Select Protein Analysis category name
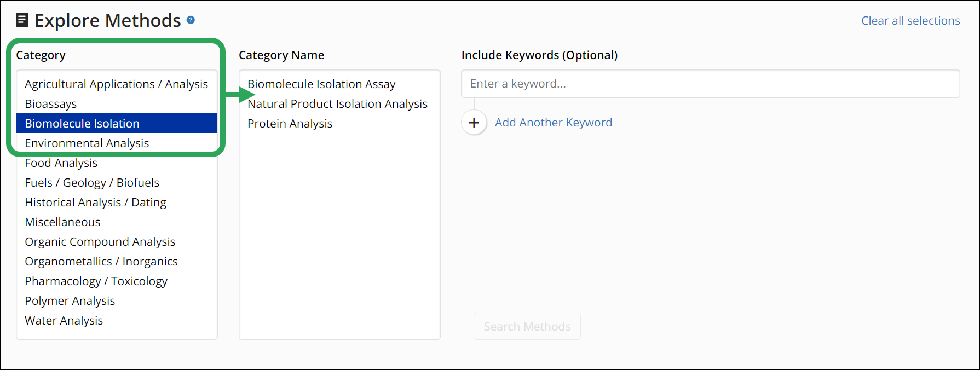This screenshot has width=980, height=370. tap(290, 124)
